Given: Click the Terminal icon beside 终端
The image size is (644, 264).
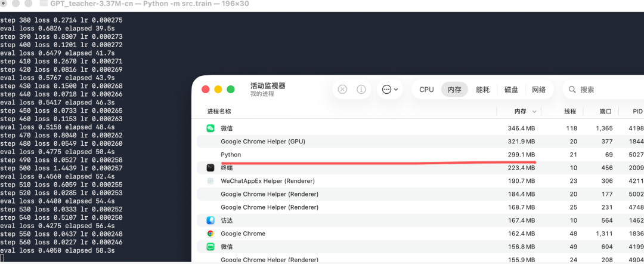Looking at the screenshot, I should coord(210,168).
